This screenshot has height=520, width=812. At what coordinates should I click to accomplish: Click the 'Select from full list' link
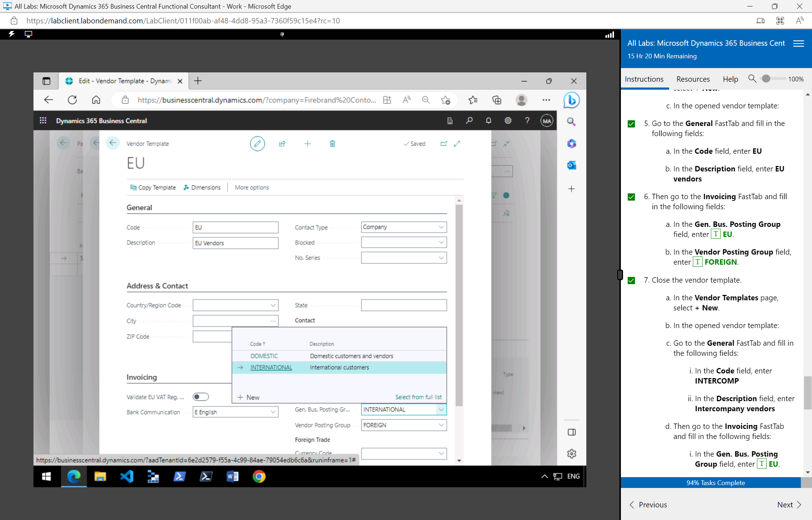[418, 397]
